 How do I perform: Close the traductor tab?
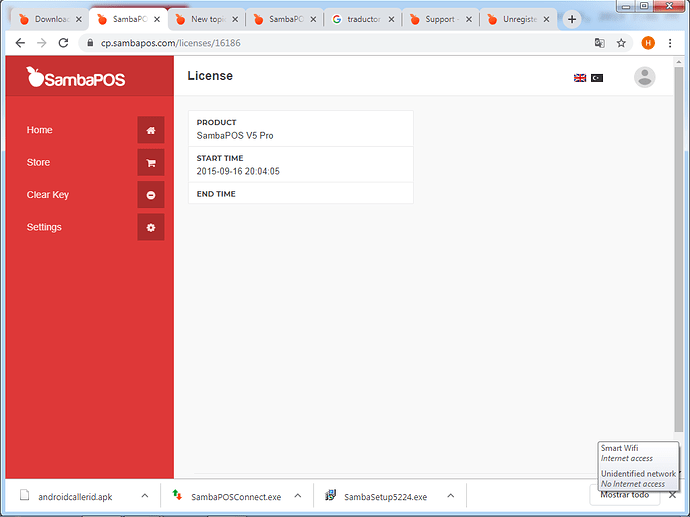click(391, 19)
